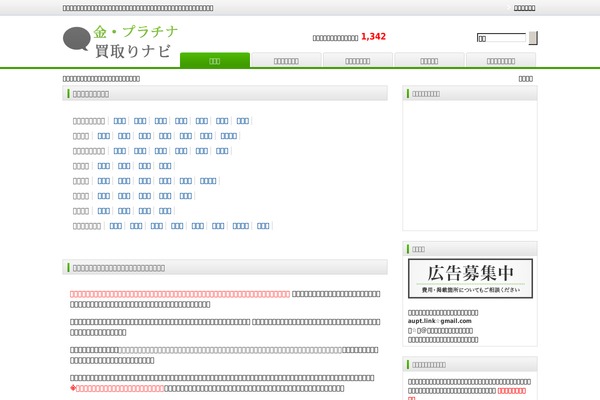Click the red 1,342 count number
The height and width of the screenshot is (400, 600).
(x=373, y=37)
